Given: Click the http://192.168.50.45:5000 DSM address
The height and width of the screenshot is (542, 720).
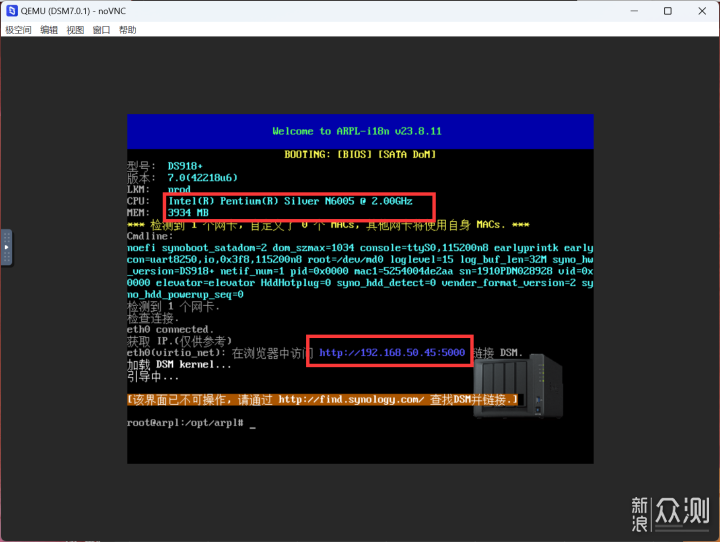Looking at the screenshot, I should (392, 352).
